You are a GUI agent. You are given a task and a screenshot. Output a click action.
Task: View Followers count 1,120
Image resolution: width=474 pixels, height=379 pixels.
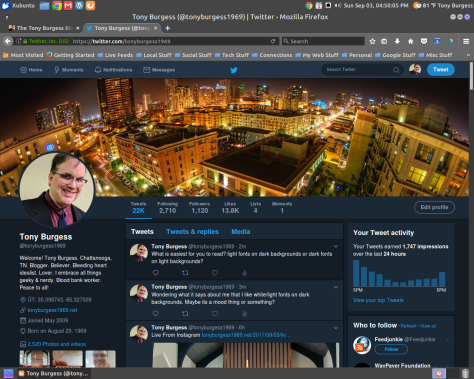tap(200, 208)
